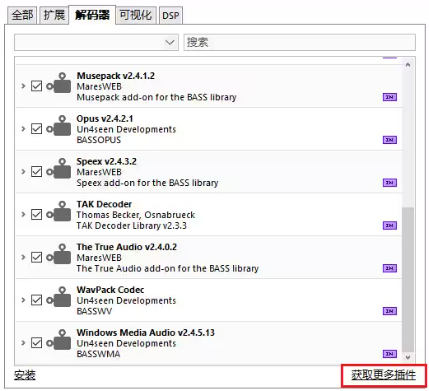The width and height of the screenshot is (429, 391).
Task: Click the purple IN badge on WavPack row
Action: coord(390,311)
